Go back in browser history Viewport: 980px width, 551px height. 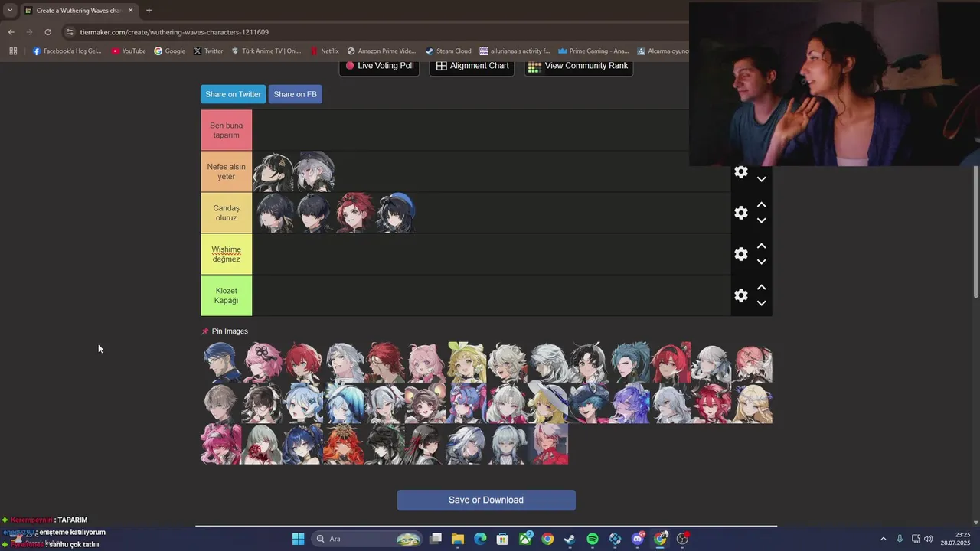[11, 32]
